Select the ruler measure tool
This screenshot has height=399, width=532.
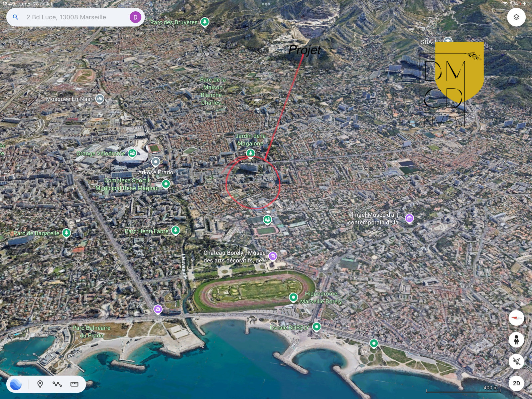tap(74, 384)
